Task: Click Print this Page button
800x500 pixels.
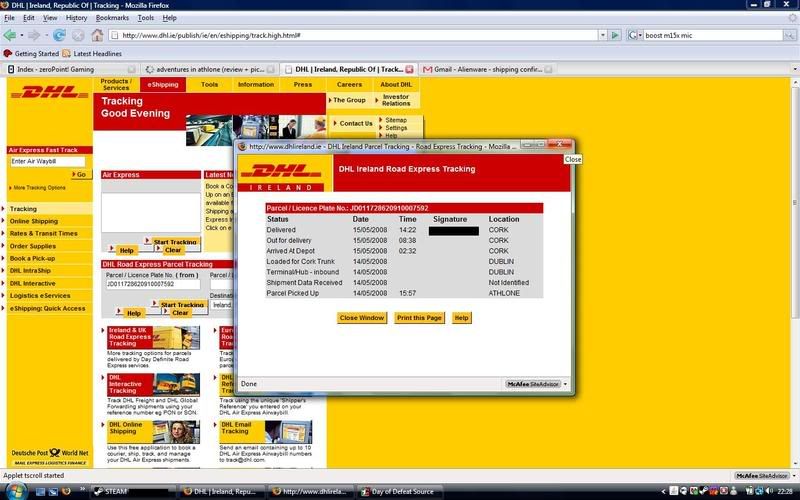Action: pyautogui.click(x=419, y=318)
